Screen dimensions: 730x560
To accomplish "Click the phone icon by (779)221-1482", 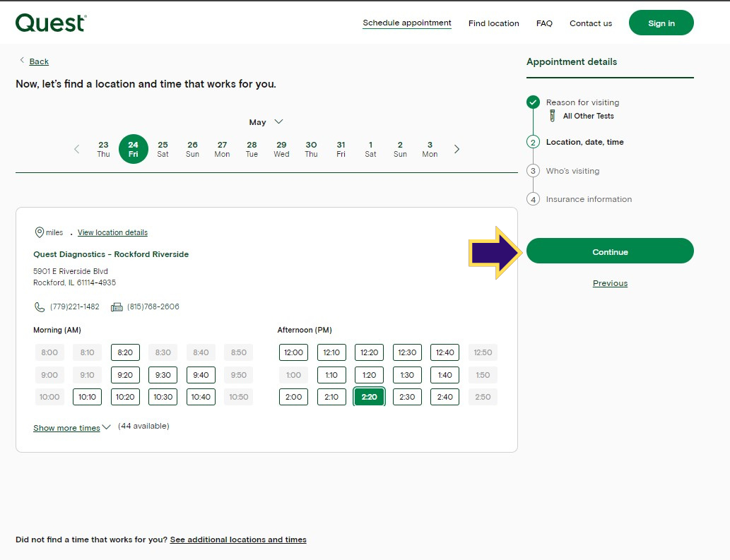I will (x=40, y=307).
